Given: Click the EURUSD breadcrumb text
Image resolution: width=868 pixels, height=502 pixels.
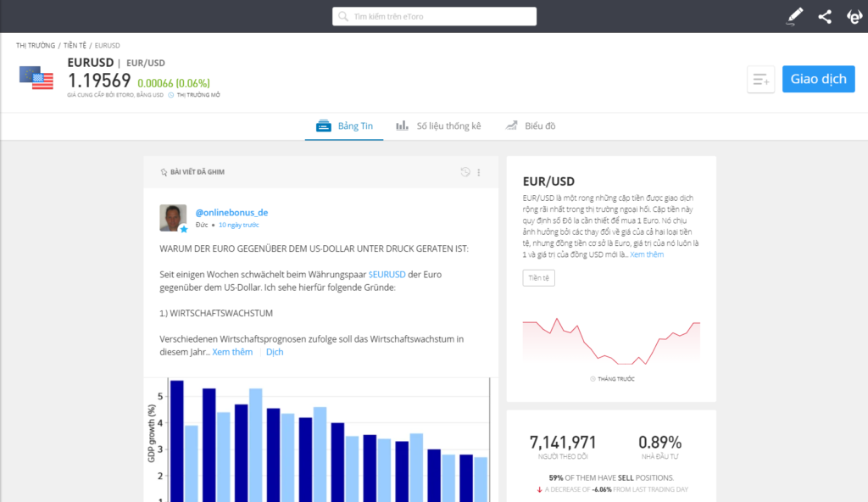Looking at the screenshot, I should [x=107, y=46].
